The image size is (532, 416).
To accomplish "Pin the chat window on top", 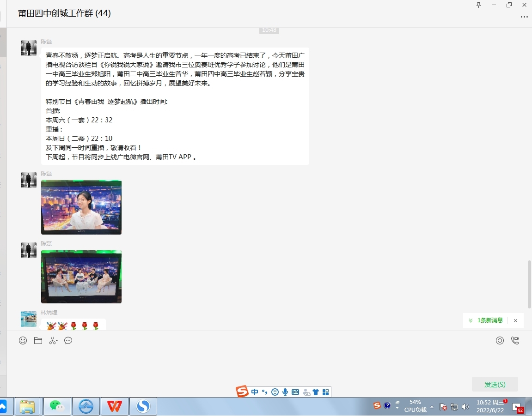I will 479,5.
